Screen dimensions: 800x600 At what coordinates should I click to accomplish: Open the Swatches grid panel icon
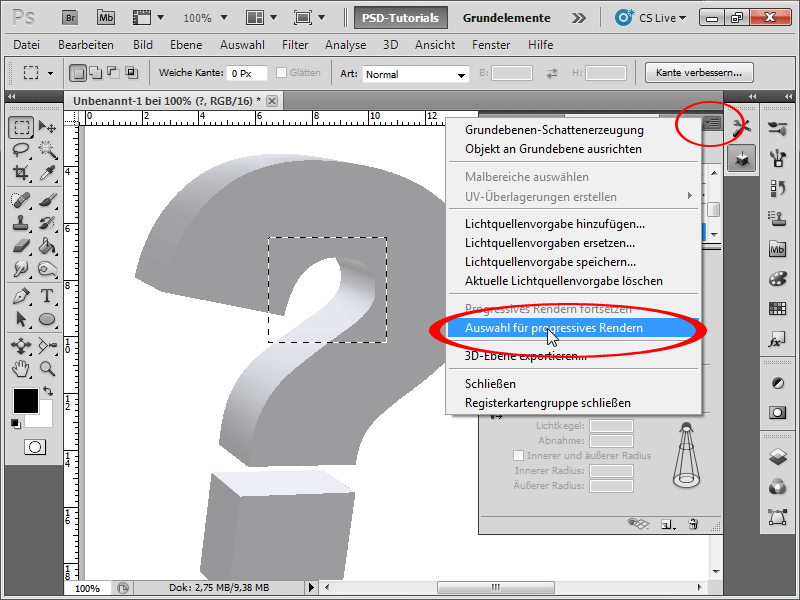[777, 309]
